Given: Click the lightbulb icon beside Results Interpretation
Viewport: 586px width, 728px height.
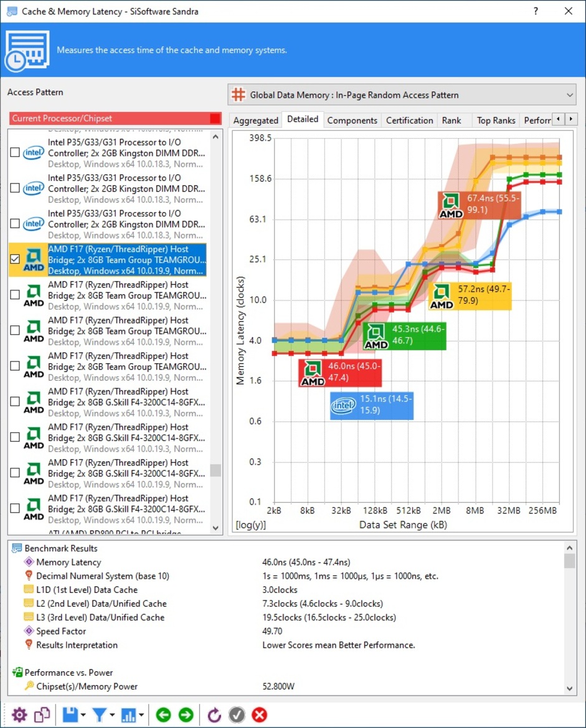Looking at the screenshot, I should 29,645.
